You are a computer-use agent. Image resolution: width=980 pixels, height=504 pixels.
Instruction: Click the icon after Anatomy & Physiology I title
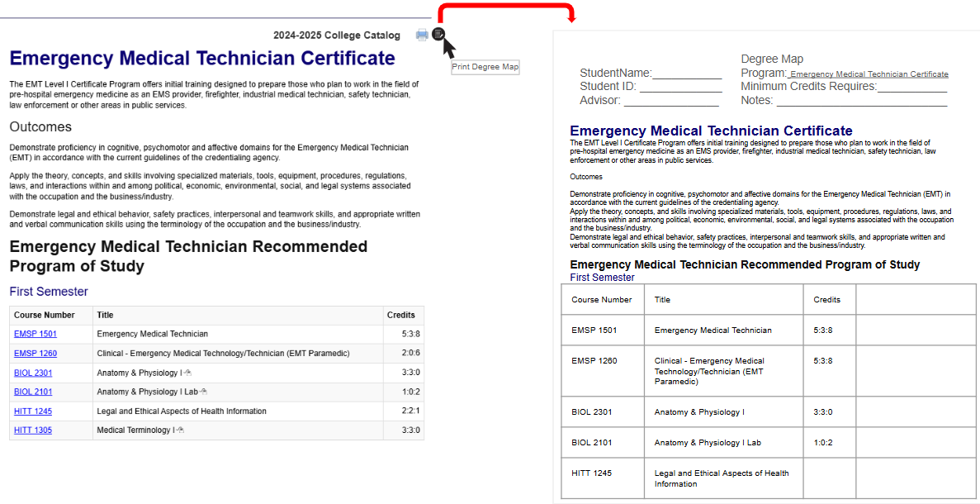pos(189,373)
